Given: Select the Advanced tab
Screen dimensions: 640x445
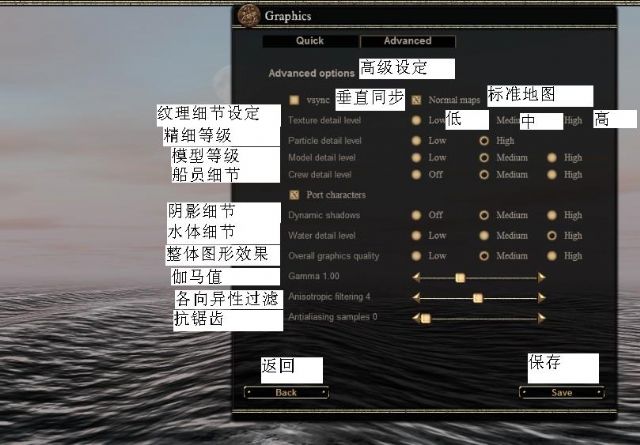Looking at the screenshot, I should pyautogui.click(x=408, y=41).
